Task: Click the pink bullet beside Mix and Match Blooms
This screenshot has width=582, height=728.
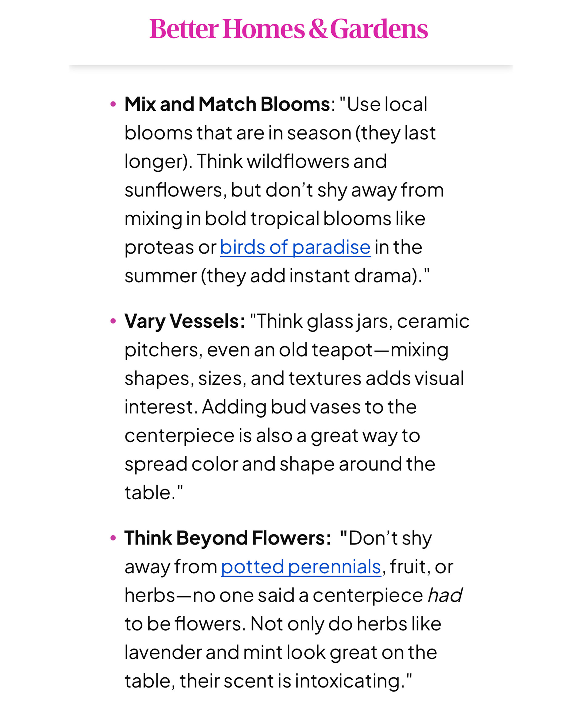Action: (x=113, y=104)
